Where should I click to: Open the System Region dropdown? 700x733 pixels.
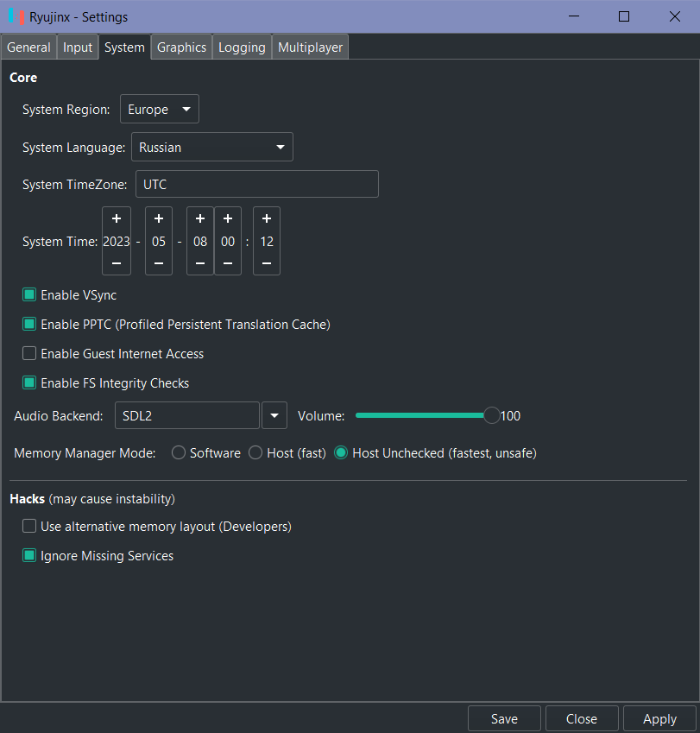[160, 109]
